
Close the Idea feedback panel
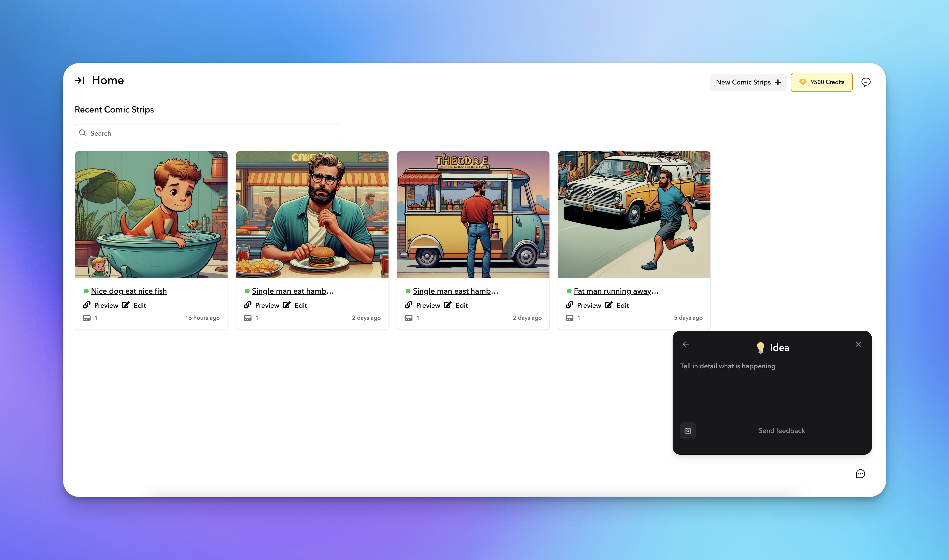pos(858,344)
